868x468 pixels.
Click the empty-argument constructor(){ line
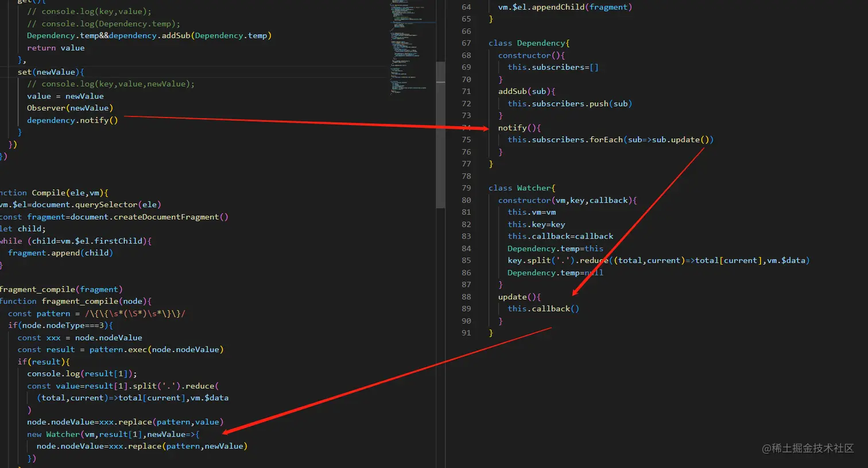tap(532, 55)
